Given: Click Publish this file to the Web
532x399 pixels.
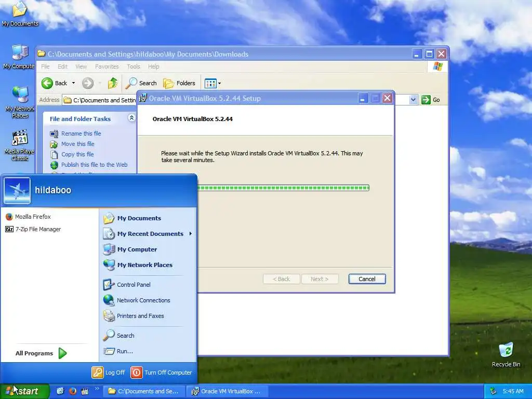Looking at the screenshot, I should click(x=95, y=165).
